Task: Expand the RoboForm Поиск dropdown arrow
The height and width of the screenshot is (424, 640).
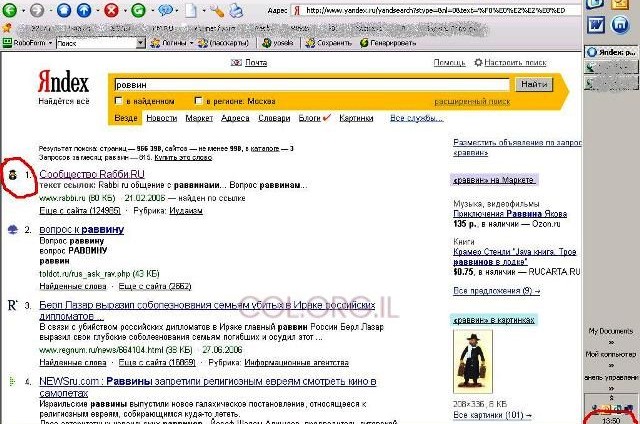Action: [140, 43]
